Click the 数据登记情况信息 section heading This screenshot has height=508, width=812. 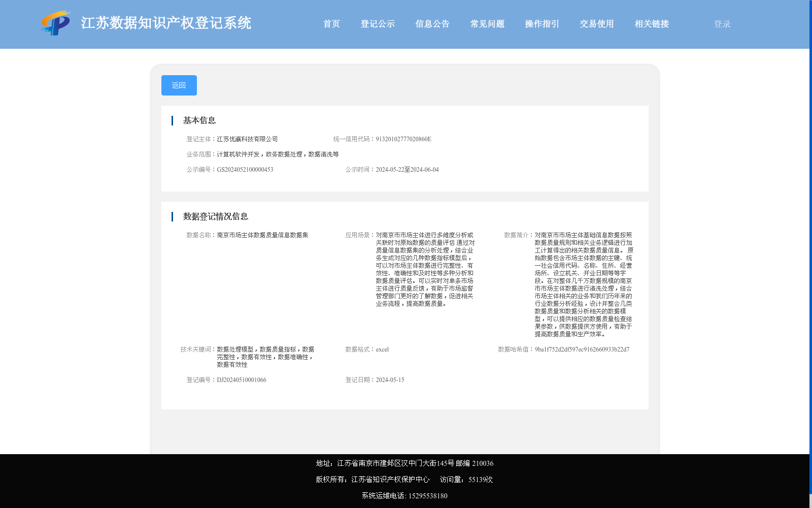coord(216,216)
